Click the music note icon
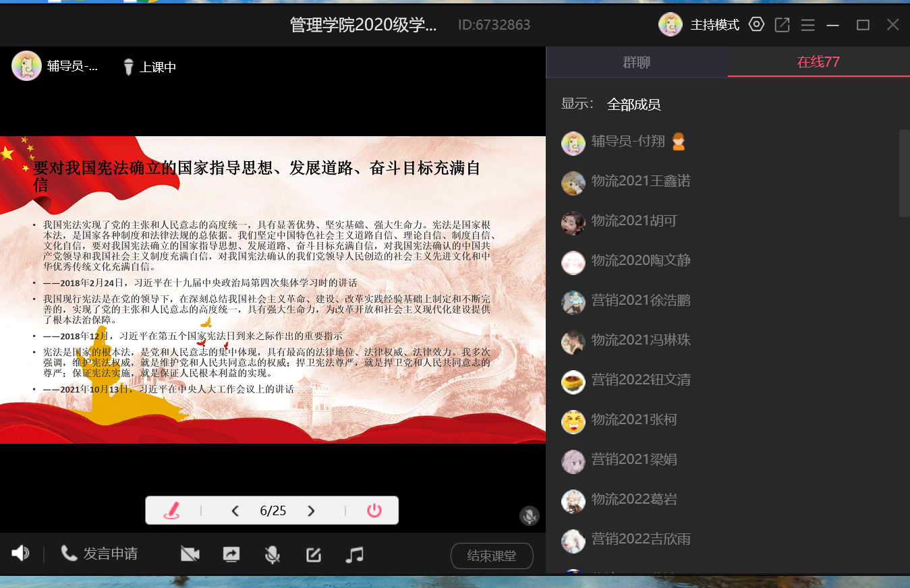The width and height of the screenshot is (910, 588). click(354, 554)
